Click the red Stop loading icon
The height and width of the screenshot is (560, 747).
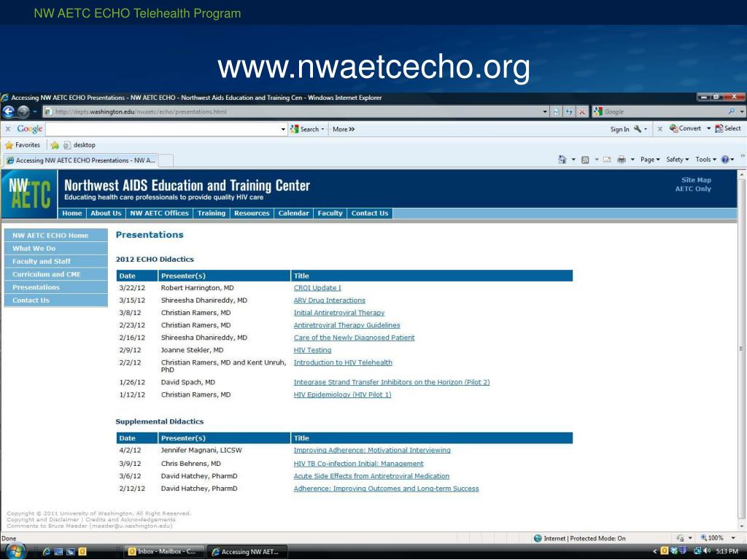tap(581, 112)
